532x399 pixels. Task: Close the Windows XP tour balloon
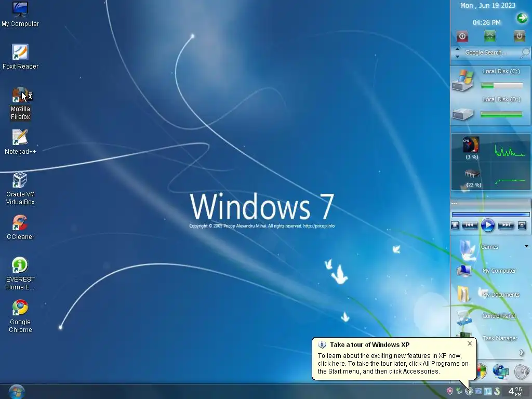coord(470,343)
